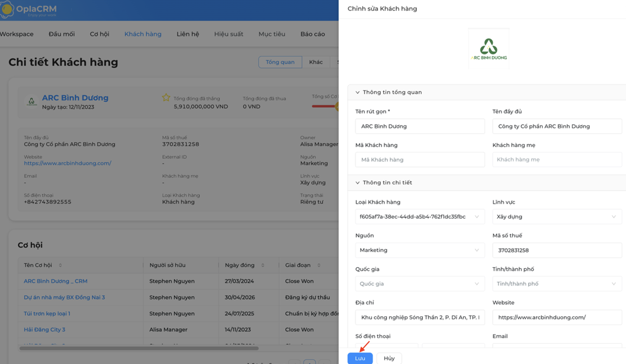Click the tax code value 3702831258 in details
This screenshot has width=626, height=364.
pyautogui.click(x=180, y=144)
